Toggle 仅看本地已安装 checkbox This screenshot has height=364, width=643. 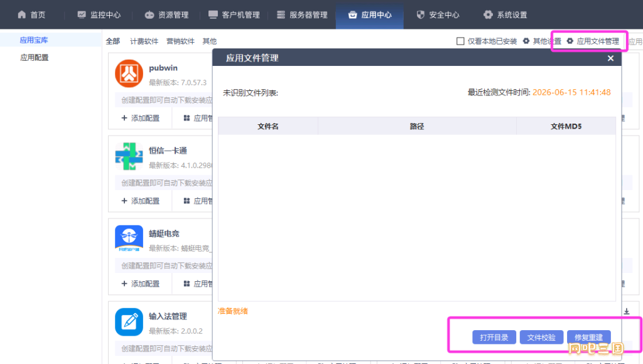[x=460, y=41]
